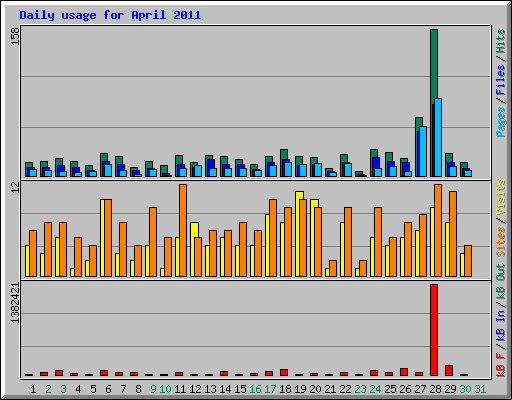Click day label 25 on the x-axis
This screenshot has height=400, width=512.
pyautogui.click(x=390, y=389)
